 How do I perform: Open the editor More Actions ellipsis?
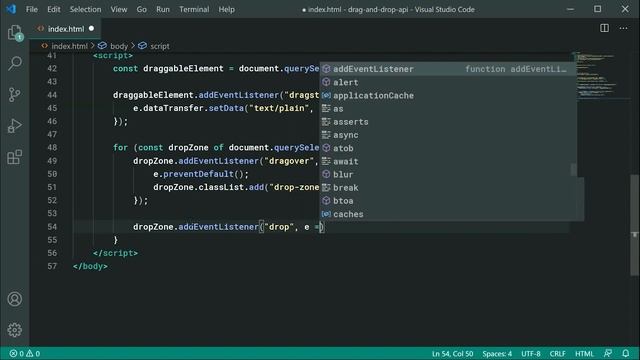[623, 28]
